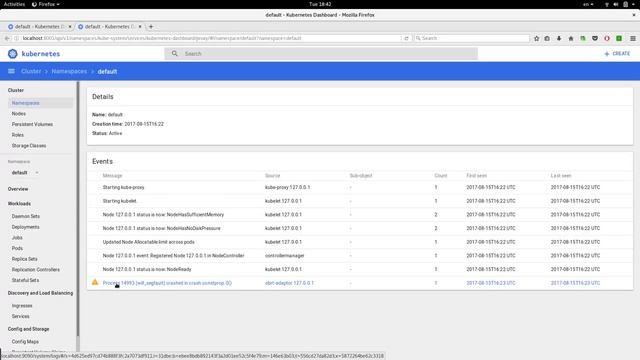Open Pods in sidebar

[17, 248]
